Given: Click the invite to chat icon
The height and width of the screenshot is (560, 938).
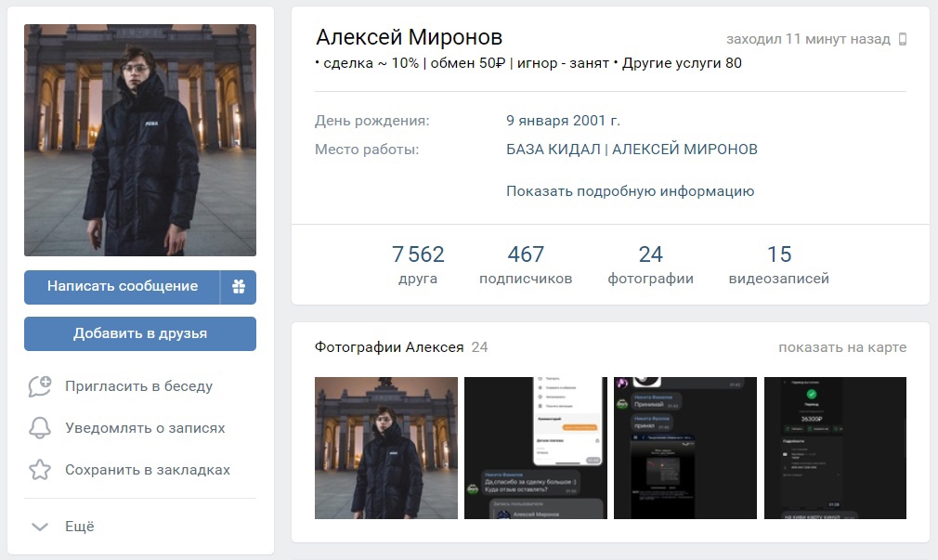Looking at the screenshot, I should click(40, 386).
